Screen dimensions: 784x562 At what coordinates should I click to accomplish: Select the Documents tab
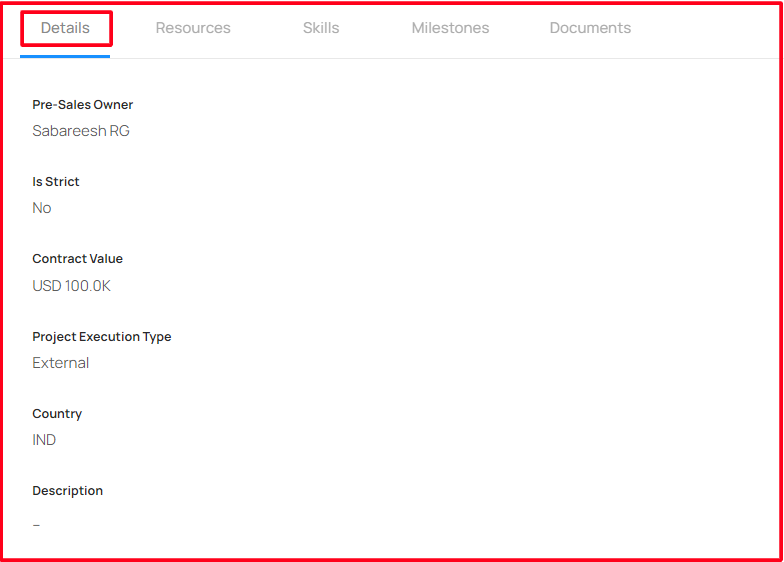[x=590, y=28]
